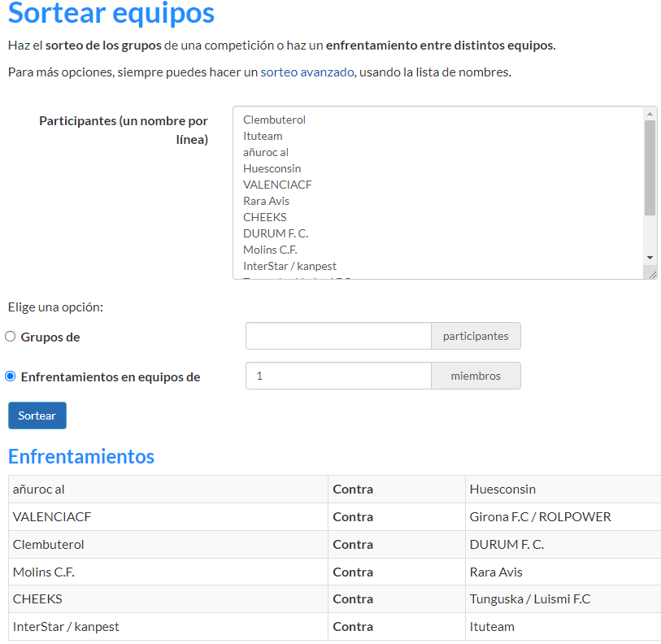Open the 'sorteo avanzado' link

pos(307,72)
